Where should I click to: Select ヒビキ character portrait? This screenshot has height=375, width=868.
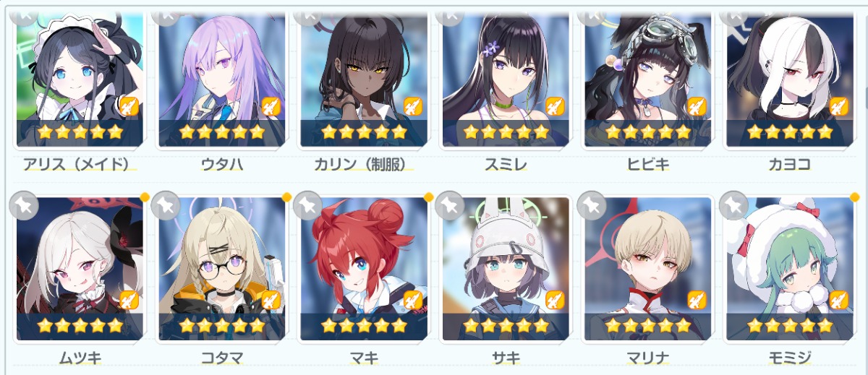(x=647, y=77)
